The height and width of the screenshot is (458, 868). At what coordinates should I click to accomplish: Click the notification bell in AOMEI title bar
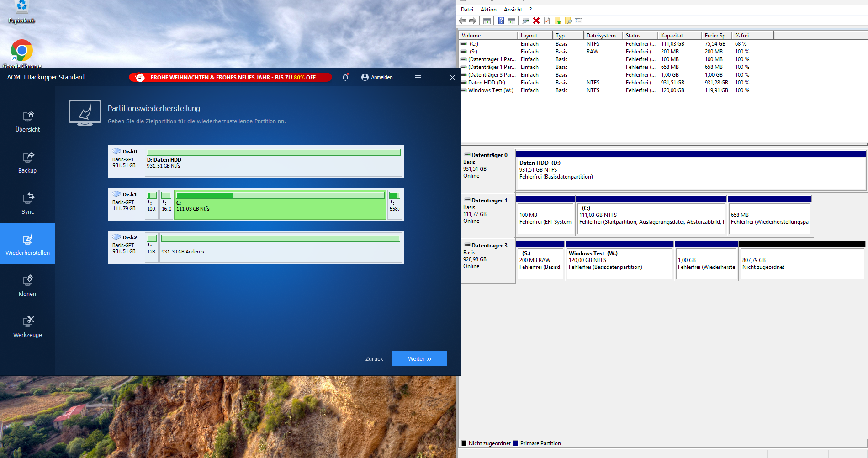pos(345,77)
